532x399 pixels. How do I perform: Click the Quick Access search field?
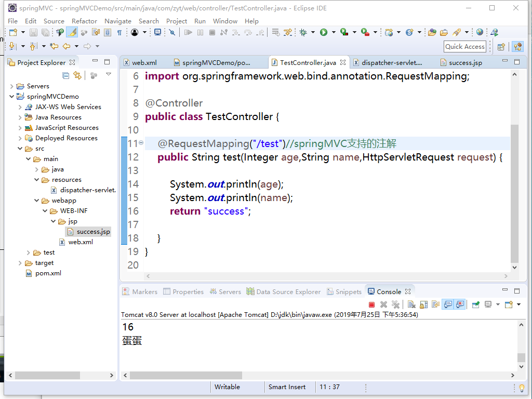click(x=465, y=46)
